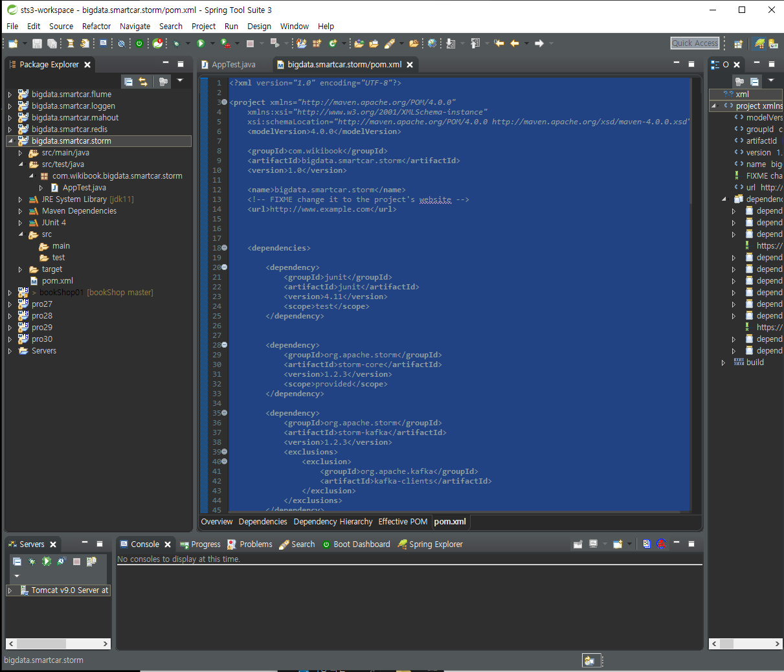Viewport: 784px width, 672px height.
Task: Expand build node in Outline
Action: pyautogui.click(x=723, y=363)
